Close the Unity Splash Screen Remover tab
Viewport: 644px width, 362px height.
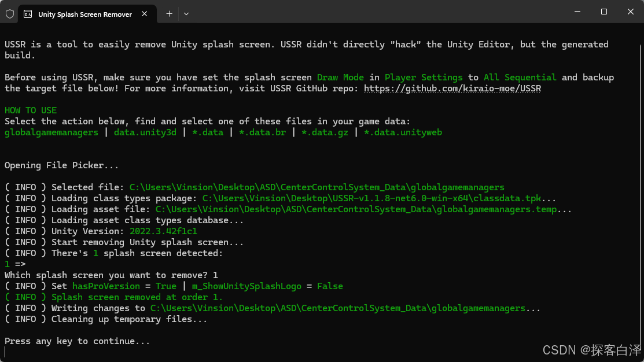click(x=145, y=14)
